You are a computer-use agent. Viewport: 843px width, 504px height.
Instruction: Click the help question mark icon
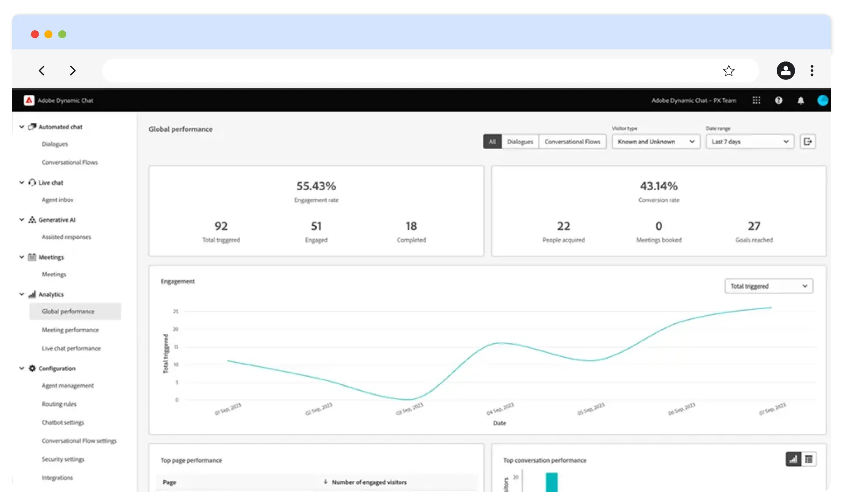(778, 100)
